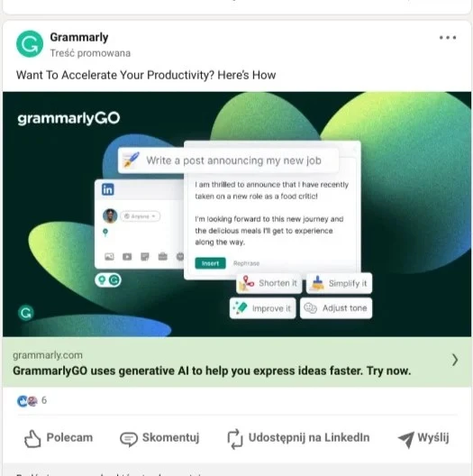Click the Shorten it scissors chip
The height and width of the screenshot is (476, 473).
pos(269,283)
